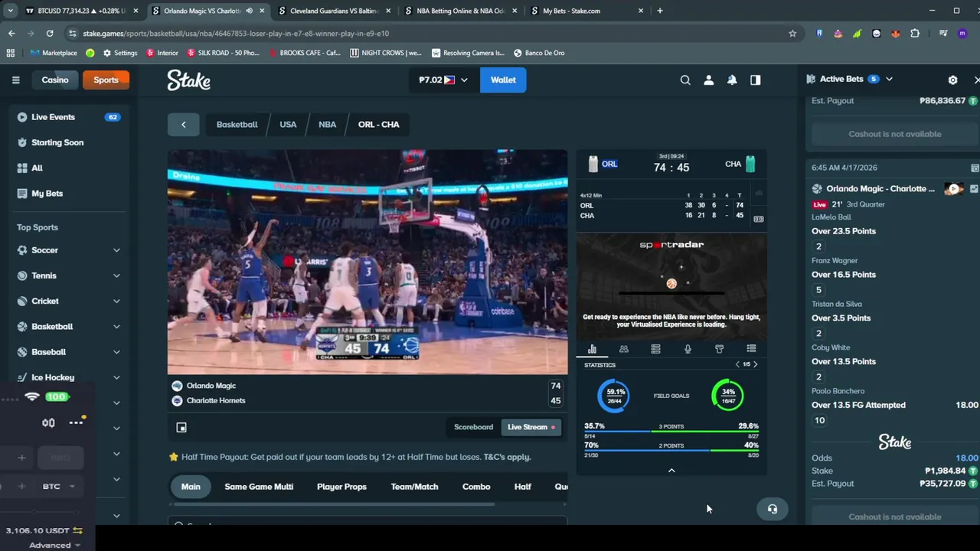Toggle the betslip panel icon in header
980x551 pixels.
tap(756, 80)
